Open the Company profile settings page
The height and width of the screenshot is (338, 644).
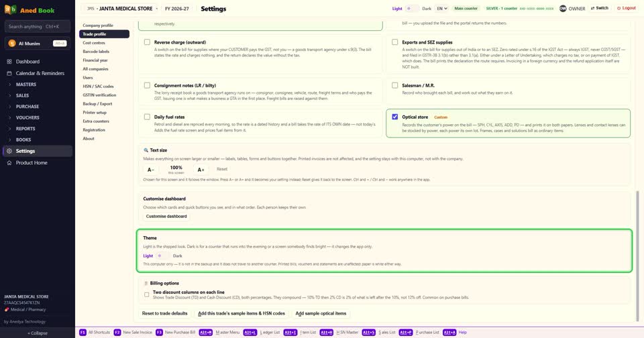[104, 25]
